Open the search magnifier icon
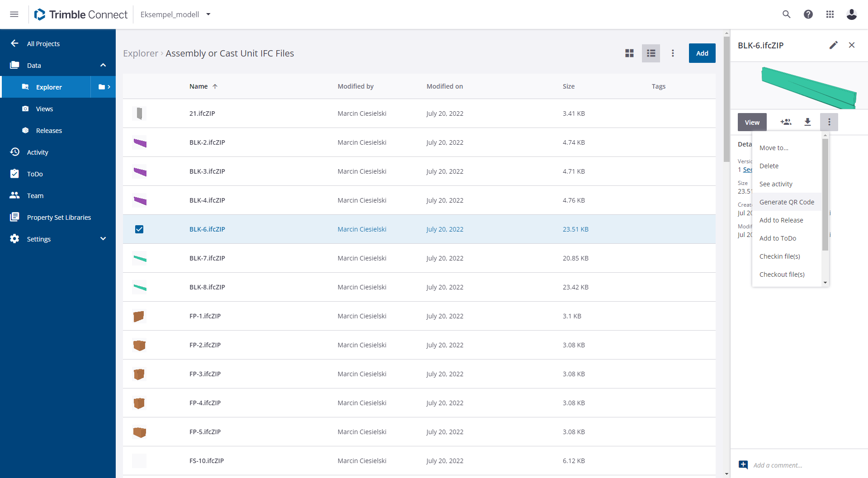The image size is (868, 478). (x=787, y=14)
